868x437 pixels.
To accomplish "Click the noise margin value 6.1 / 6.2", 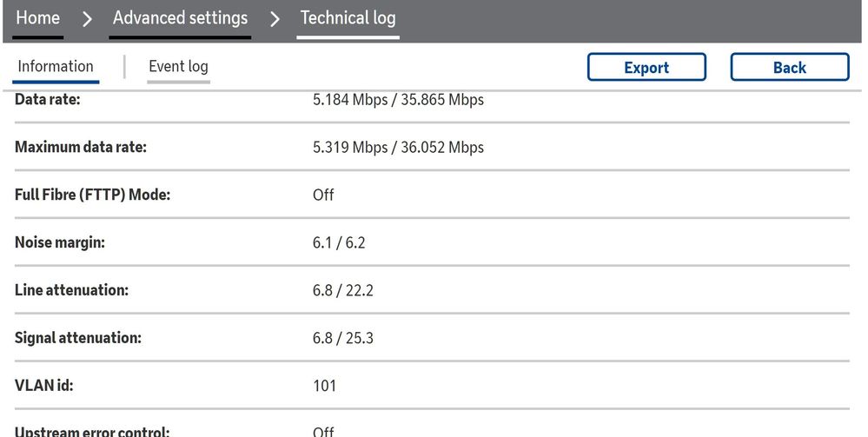I will click(339, 242).
